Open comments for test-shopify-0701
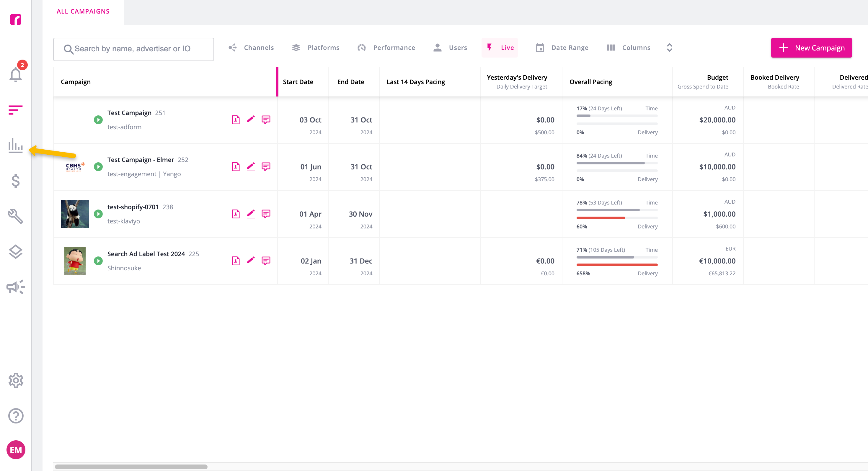 pyautogui.click(x=266, y=214)
